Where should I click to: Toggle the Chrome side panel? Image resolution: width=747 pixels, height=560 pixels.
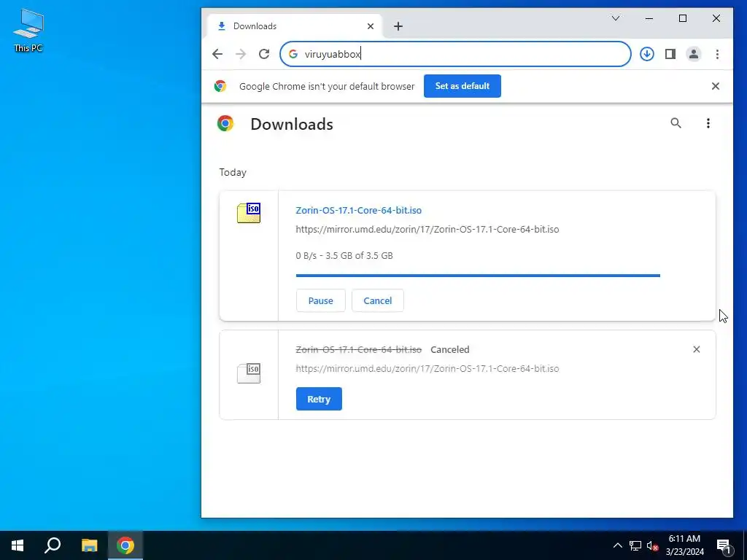[x=670, y=54]
